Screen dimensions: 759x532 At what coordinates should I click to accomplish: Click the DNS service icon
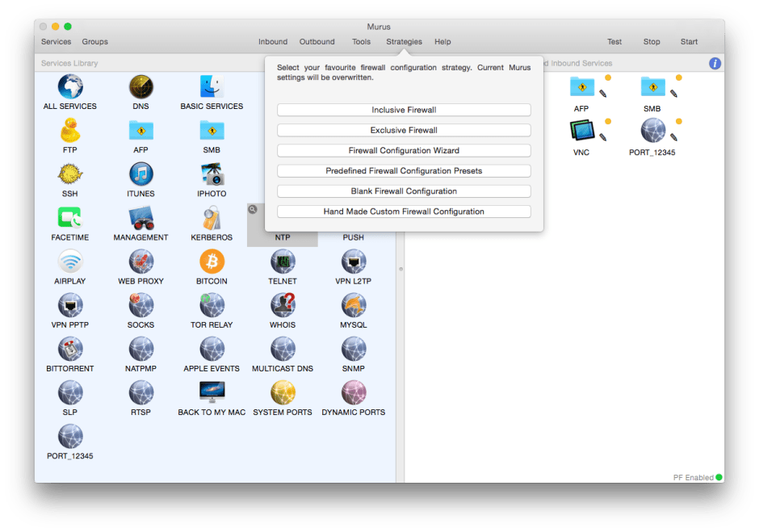tap(140, 85)
